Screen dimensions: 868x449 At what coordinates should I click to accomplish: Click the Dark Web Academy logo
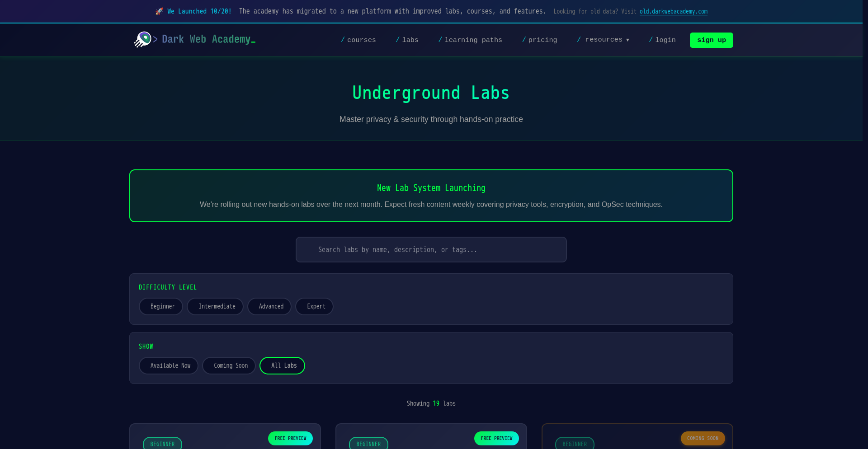coord(194,40)
